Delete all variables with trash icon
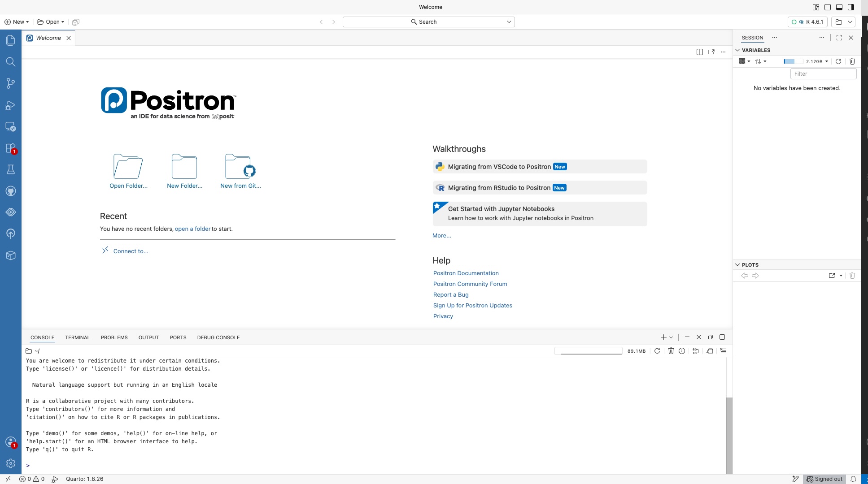The height and width of the screenshot is (484, 868). click(x=852, y=61)
